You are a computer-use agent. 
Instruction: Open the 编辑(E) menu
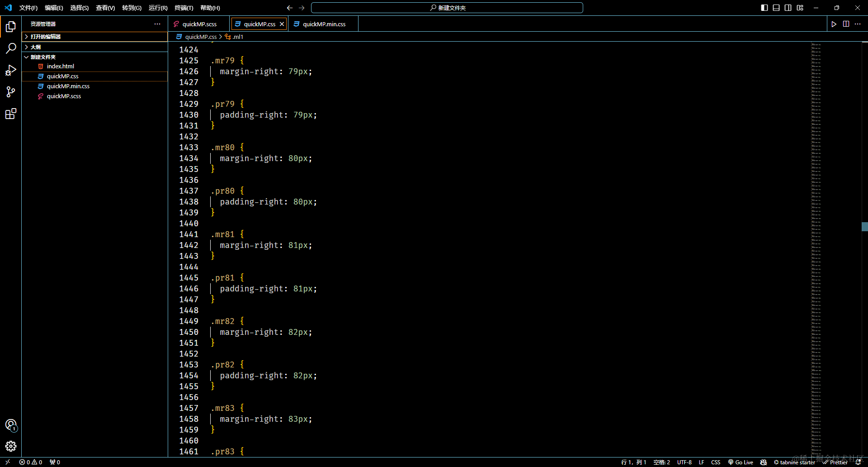pyautogui.click(x=54, y=8)
